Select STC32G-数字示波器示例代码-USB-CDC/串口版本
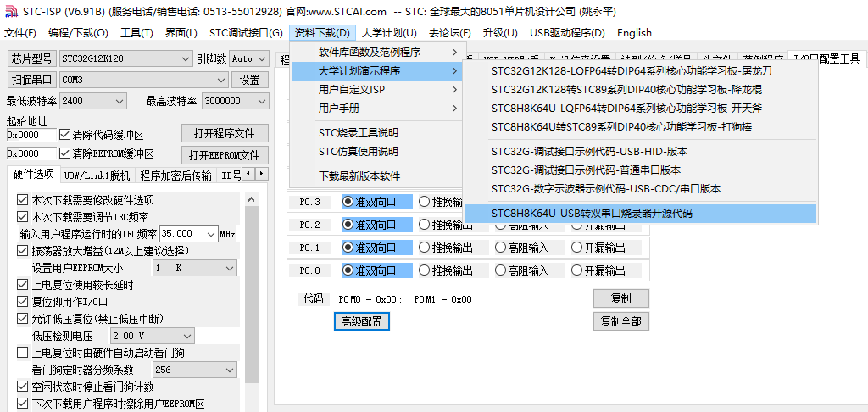Screen dimensions: 868x412 click(x=640, y=188)
